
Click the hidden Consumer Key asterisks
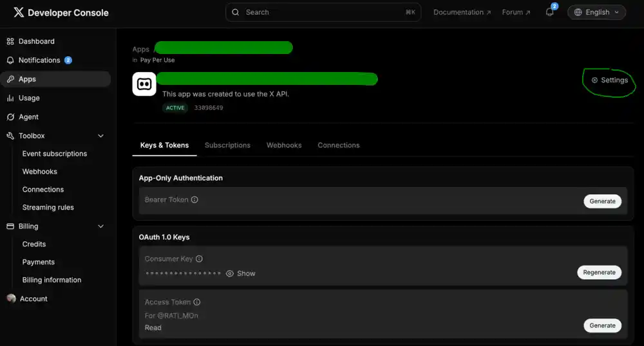[x=183, y=273]
